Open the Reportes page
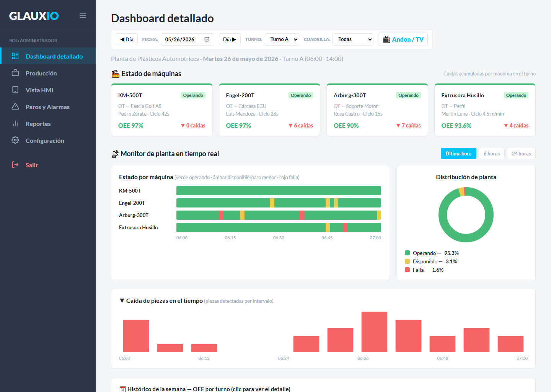Screen dimensions: 551x392 48,123
